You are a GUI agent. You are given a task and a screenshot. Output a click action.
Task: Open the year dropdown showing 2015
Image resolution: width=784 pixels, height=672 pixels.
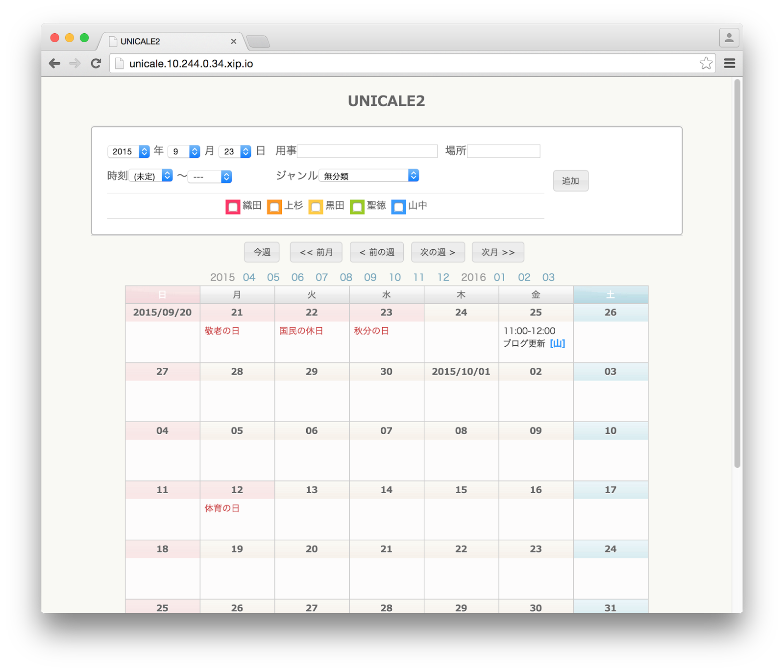point(128,151)
